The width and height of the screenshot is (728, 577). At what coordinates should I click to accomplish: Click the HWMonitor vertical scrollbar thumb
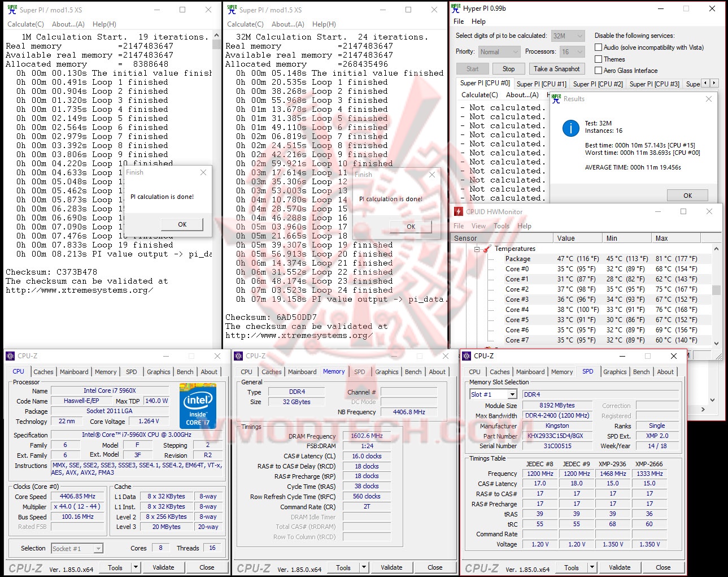tap(716, 290)
